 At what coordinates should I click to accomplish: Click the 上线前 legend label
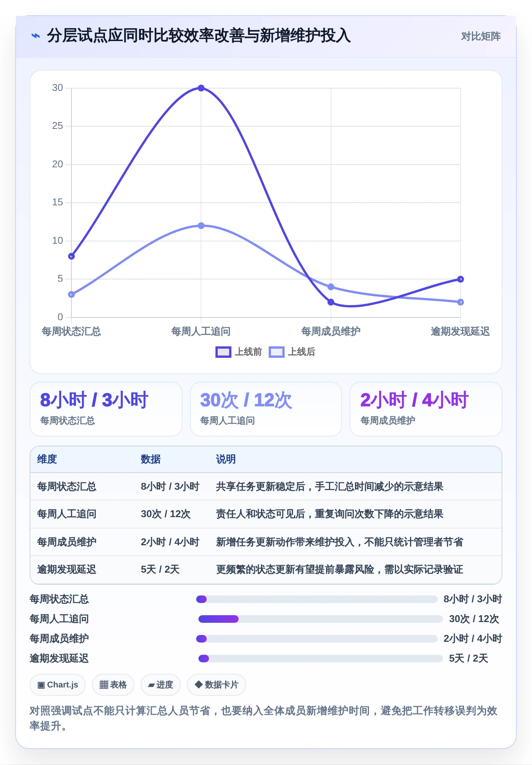(248, 352)
